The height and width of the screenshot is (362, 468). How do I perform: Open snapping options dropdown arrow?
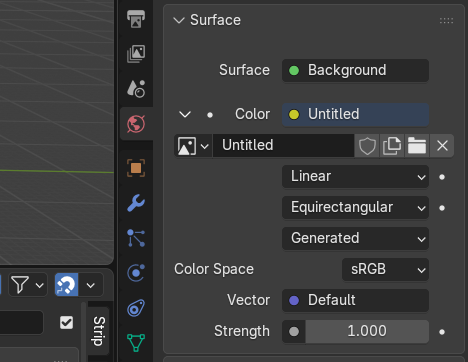point(91,285)
